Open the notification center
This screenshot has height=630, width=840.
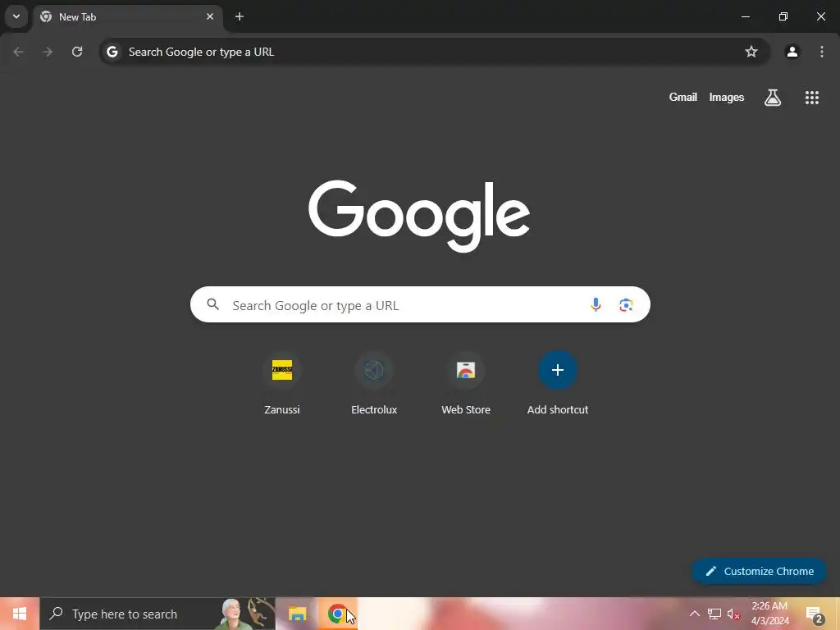[x=815, y=614]
